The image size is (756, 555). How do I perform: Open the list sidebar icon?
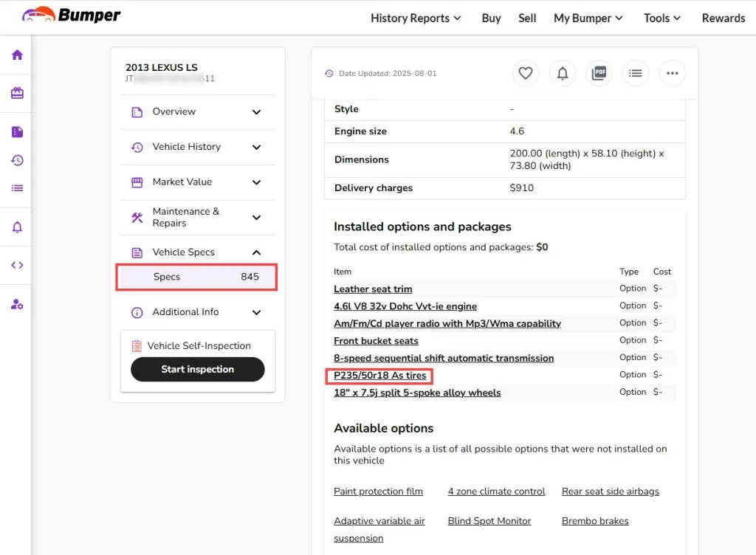18,188
